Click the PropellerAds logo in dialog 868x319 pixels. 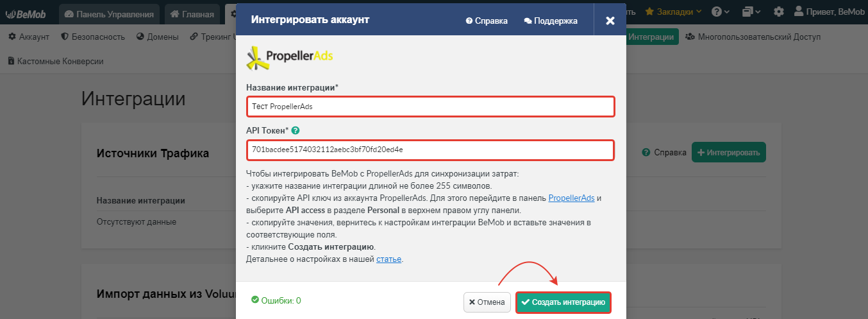point(290,57)
